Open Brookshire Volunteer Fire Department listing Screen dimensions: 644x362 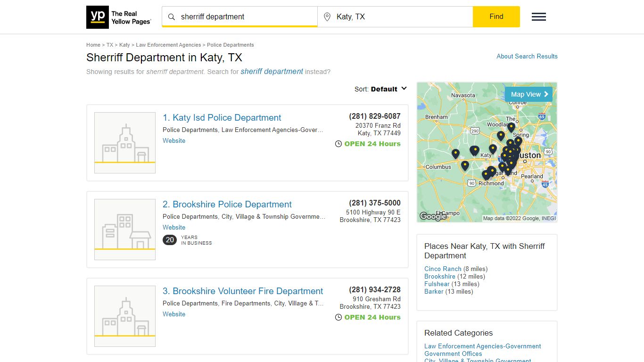[243, 291]
